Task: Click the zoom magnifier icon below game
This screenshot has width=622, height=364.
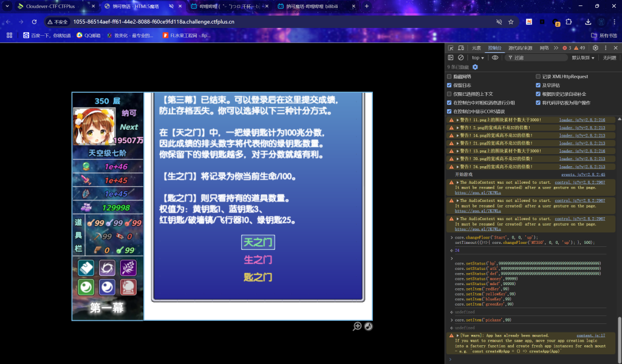Action: [x=358, y=326]
